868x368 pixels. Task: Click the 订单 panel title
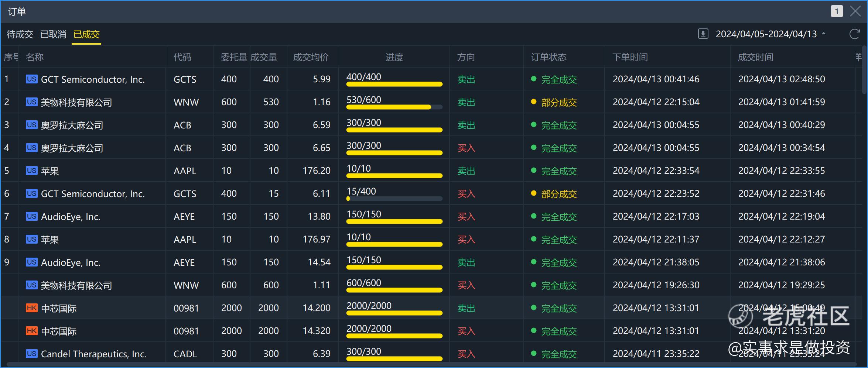tap(17, 12)
